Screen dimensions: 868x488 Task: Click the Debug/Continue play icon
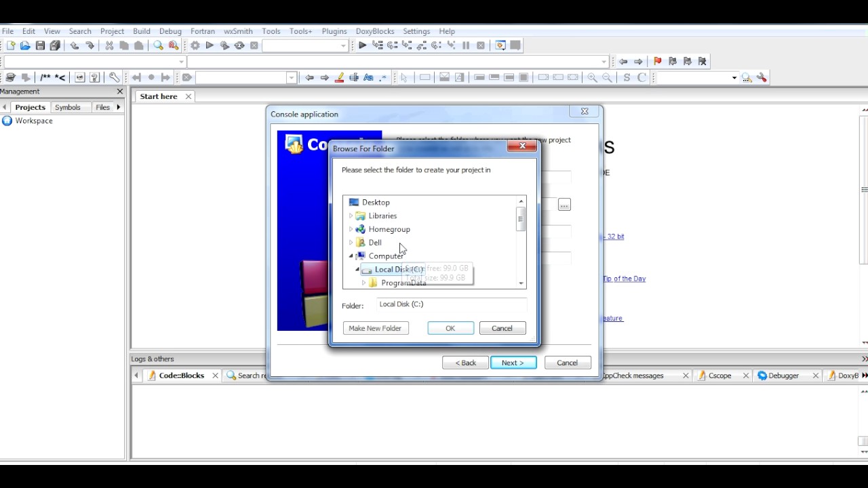(x=363, y=45)
